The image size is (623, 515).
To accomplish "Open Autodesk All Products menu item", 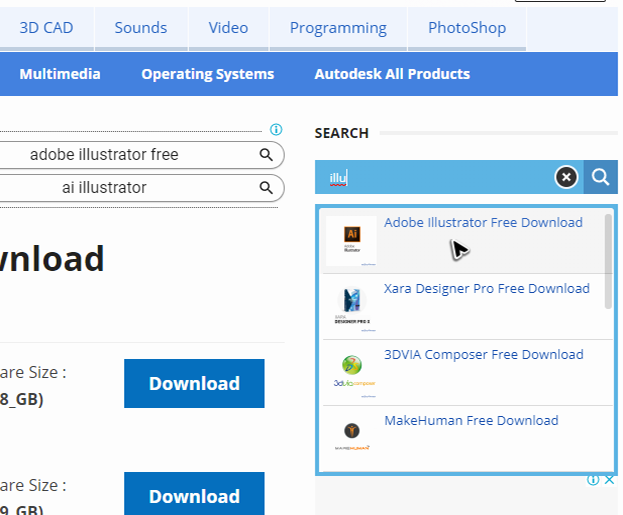I will 392,74.
